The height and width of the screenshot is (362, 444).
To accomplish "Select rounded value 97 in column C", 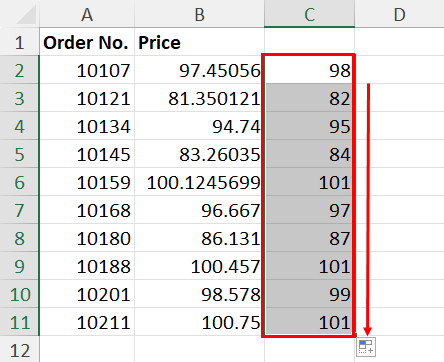I will (x=310, y=210).
